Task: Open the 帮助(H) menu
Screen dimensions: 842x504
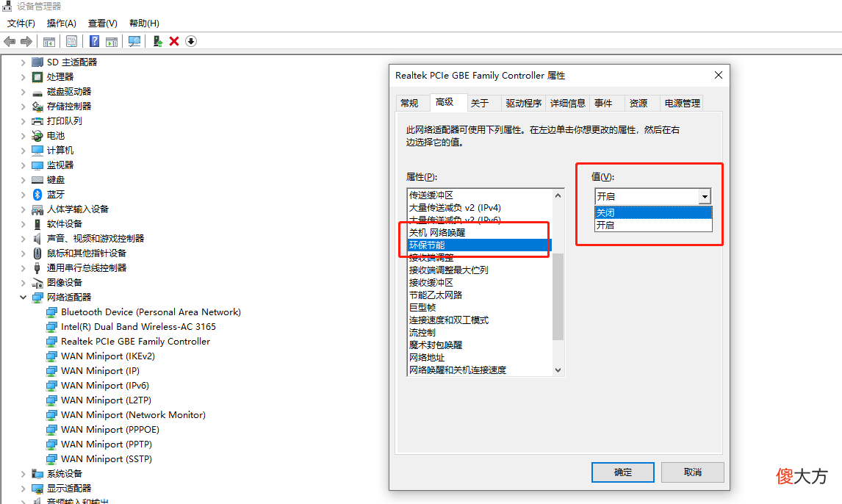Action: pyautogui.click(x=144, y=24)
